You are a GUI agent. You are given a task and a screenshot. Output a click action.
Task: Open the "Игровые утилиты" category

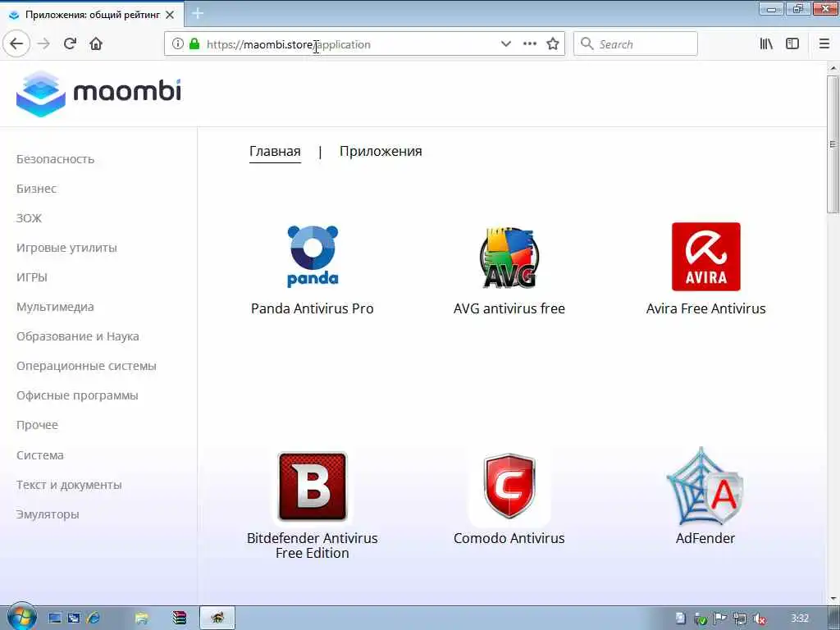pyautogui.click(x=66, y=248)
